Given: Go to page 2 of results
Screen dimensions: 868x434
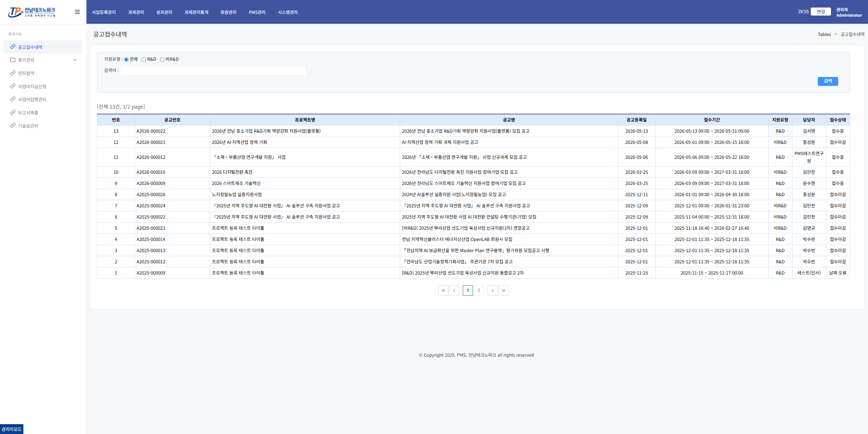Looking at the screenshot, I should pyautogui.click(x=479, y=290).
